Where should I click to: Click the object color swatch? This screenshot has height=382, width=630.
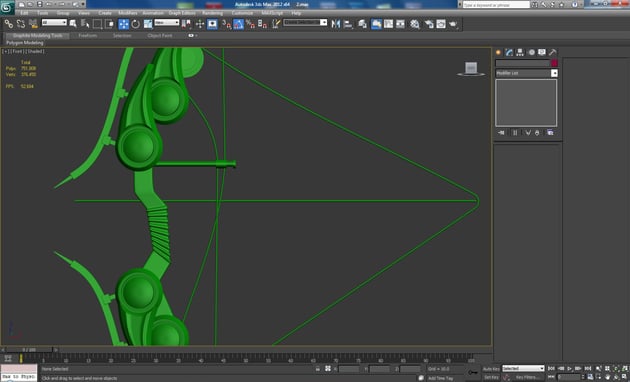point(554,63)
